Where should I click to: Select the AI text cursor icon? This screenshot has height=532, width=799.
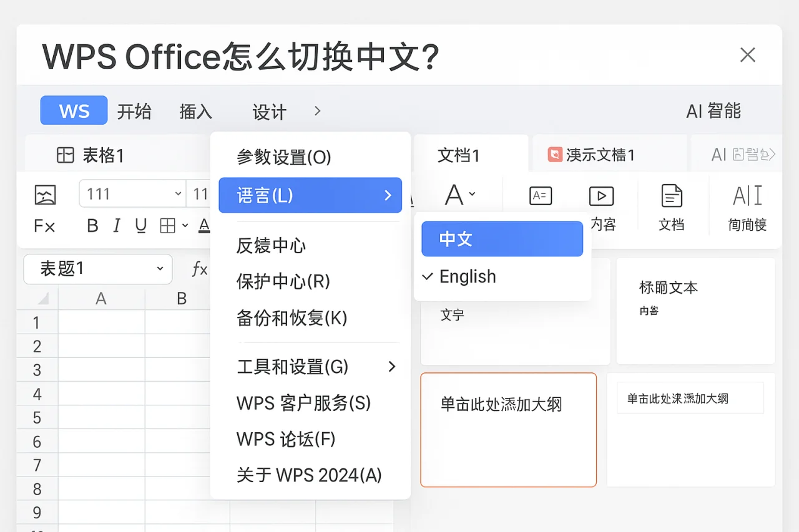pyautogui.click(x=747, y=195)
